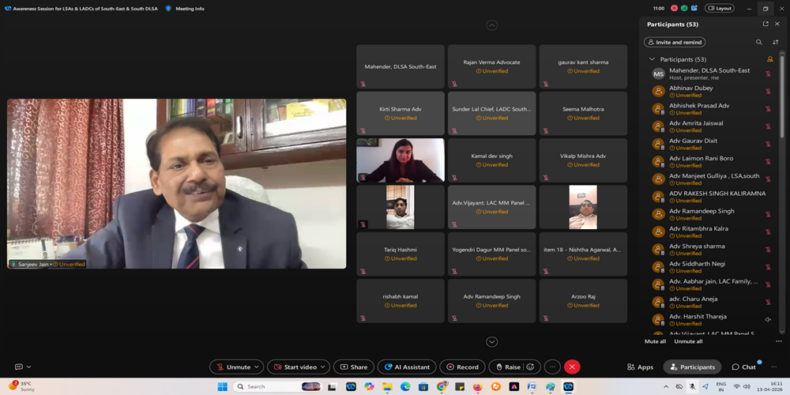Mute Abhinav Dubey via microphone icon
790x395 pixels.
768,91
